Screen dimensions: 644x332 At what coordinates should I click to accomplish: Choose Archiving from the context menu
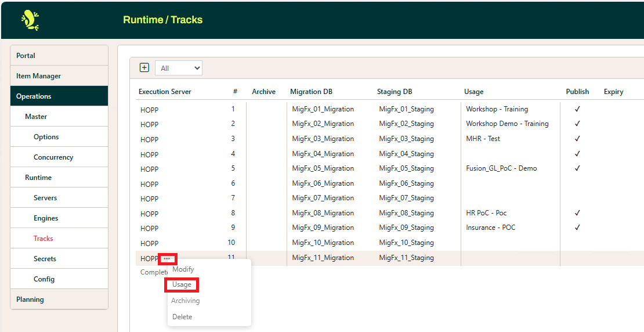tap(185, 301)
